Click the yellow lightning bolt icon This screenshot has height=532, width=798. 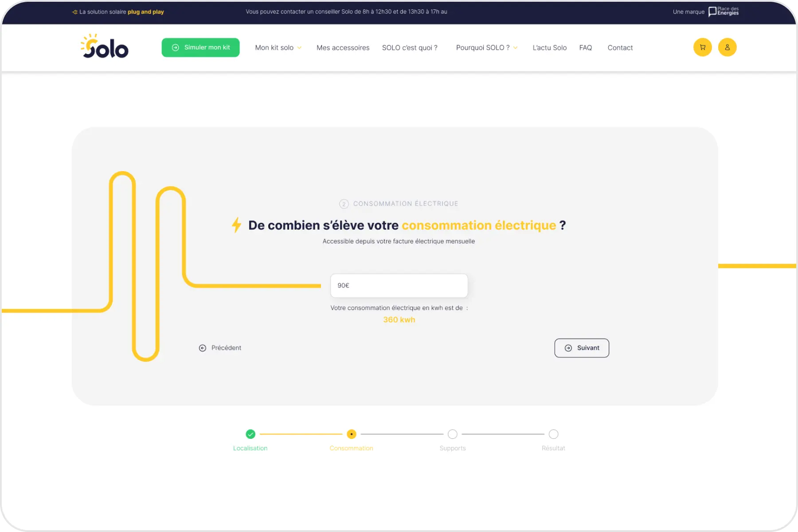(x=237, y=225)
